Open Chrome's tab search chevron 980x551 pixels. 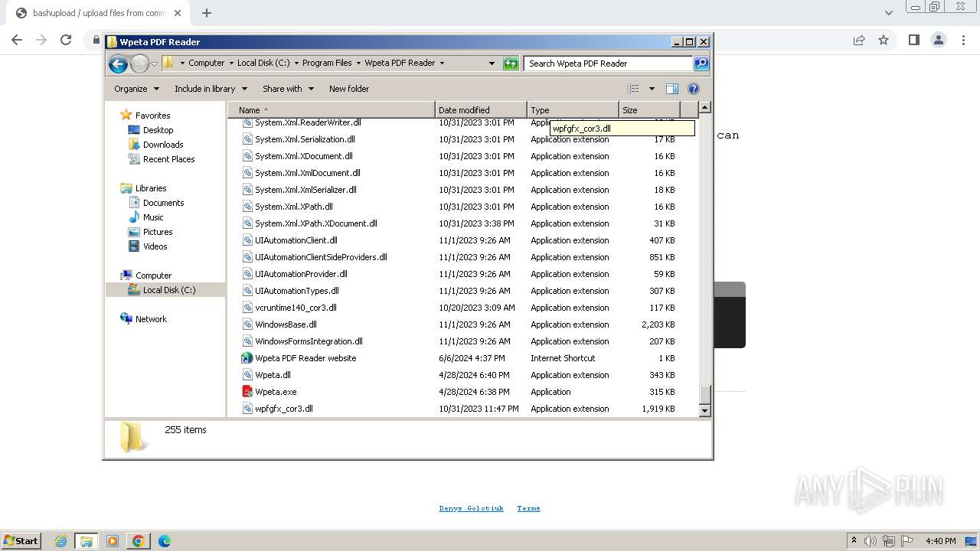pos(888,13)
